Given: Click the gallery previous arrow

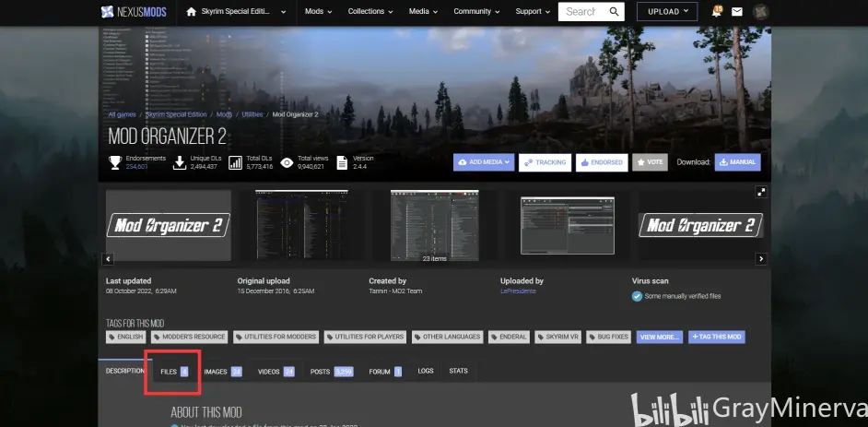Looking at the screenshot, I should (x=109, y=259).
